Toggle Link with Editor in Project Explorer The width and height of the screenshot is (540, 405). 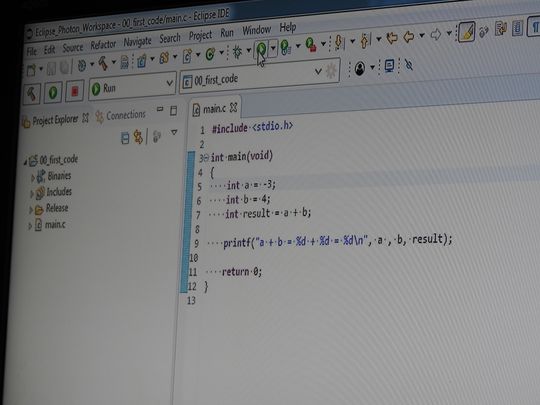[x=138, y=137]
